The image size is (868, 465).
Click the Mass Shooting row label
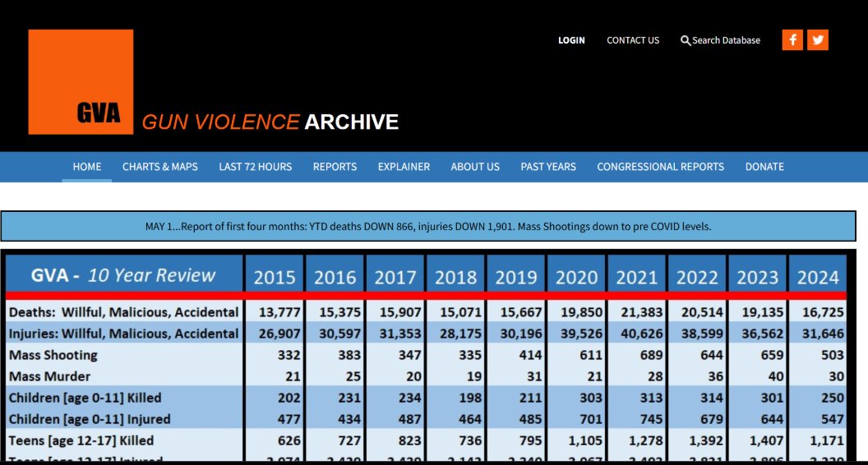(53, 355)
